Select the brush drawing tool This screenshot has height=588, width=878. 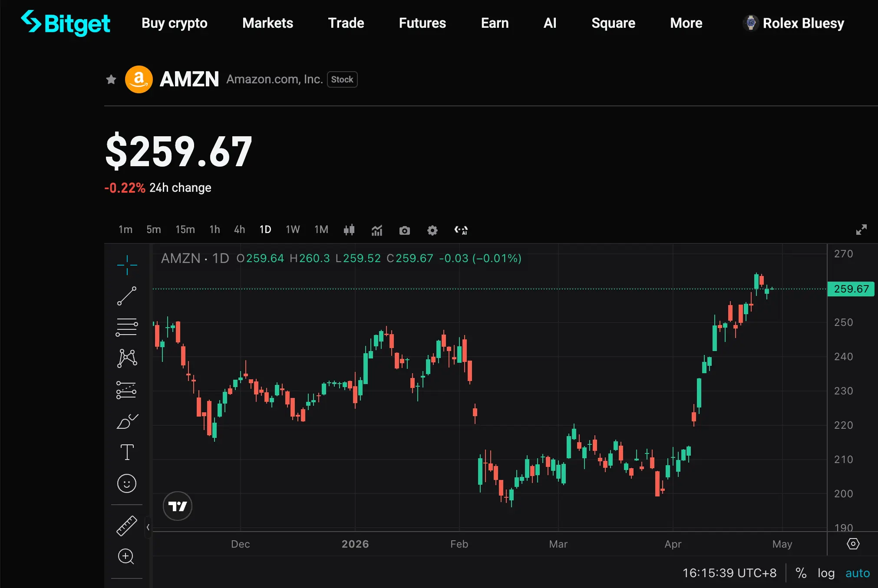127,421
